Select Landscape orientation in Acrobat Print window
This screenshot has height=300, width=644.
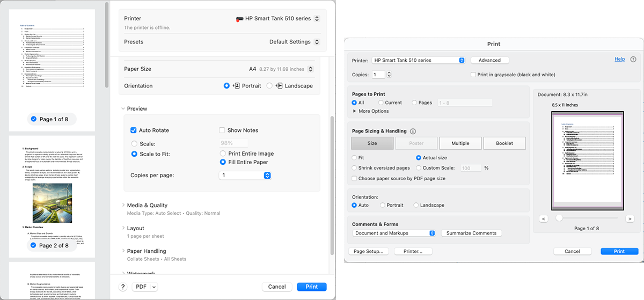coord(415,205)
